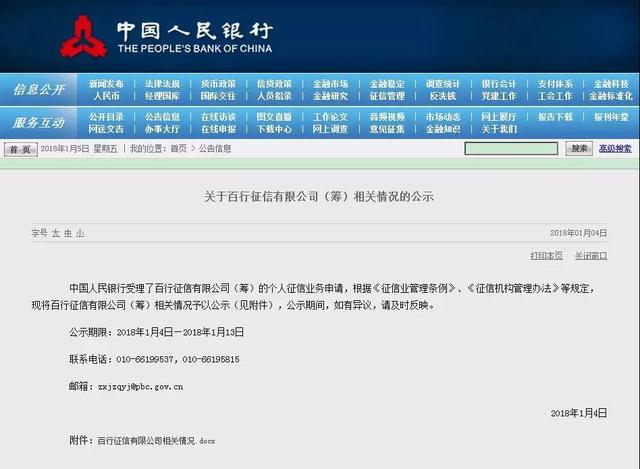
Task: Open 金融市场 navigation item
Action: (330, 84)
